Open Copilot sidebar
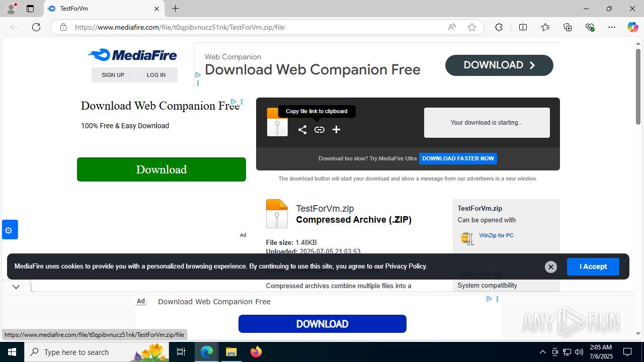The width and height of the screenshot is (644, 362). (x=632, y=27)
